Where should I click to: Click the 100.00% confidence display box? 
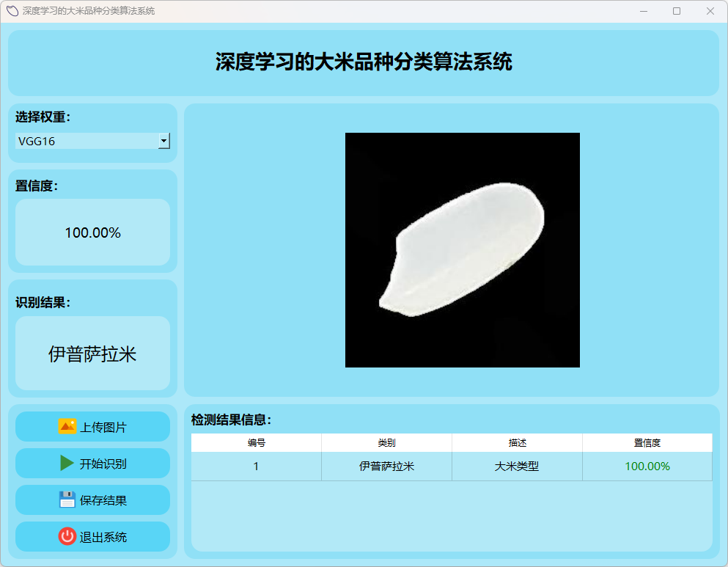(x=92, y=233)
